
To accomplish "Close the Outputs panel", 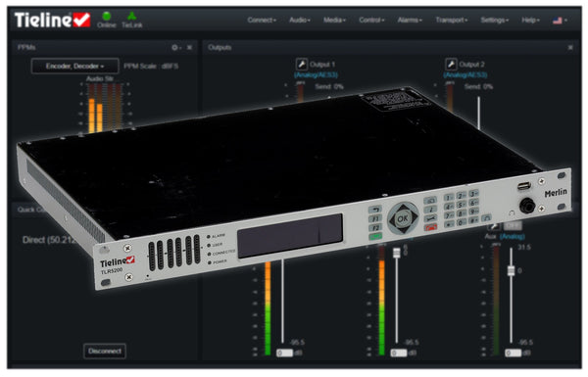I will [570, 48].
